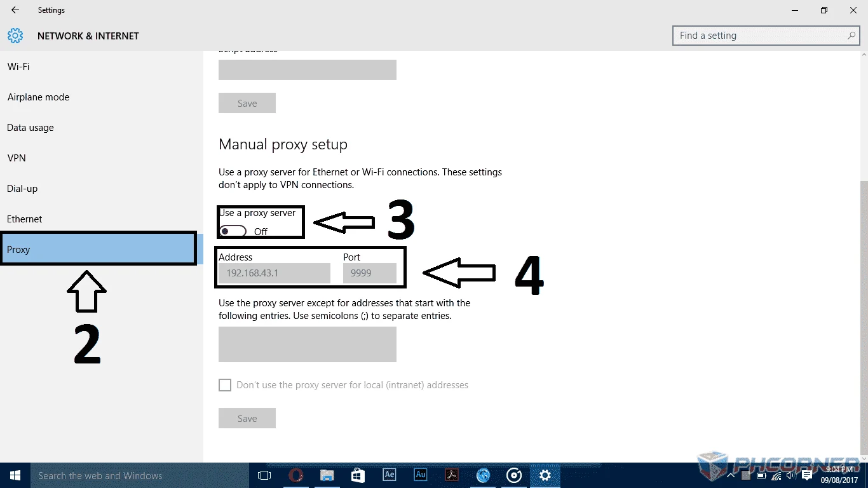Open the blue globe app in the taskbar
Image resolution: width=868 pixels, height=488 pixels.
[483, 475]
